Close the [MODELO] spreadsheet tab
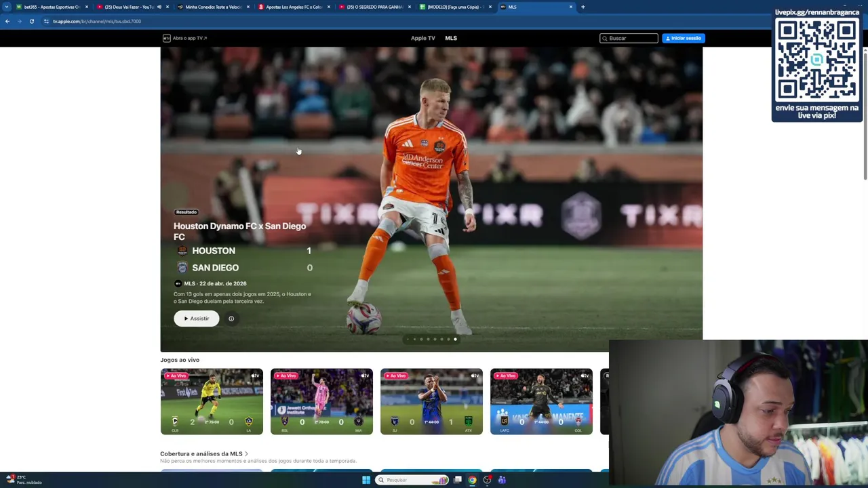 click(490, 7)
